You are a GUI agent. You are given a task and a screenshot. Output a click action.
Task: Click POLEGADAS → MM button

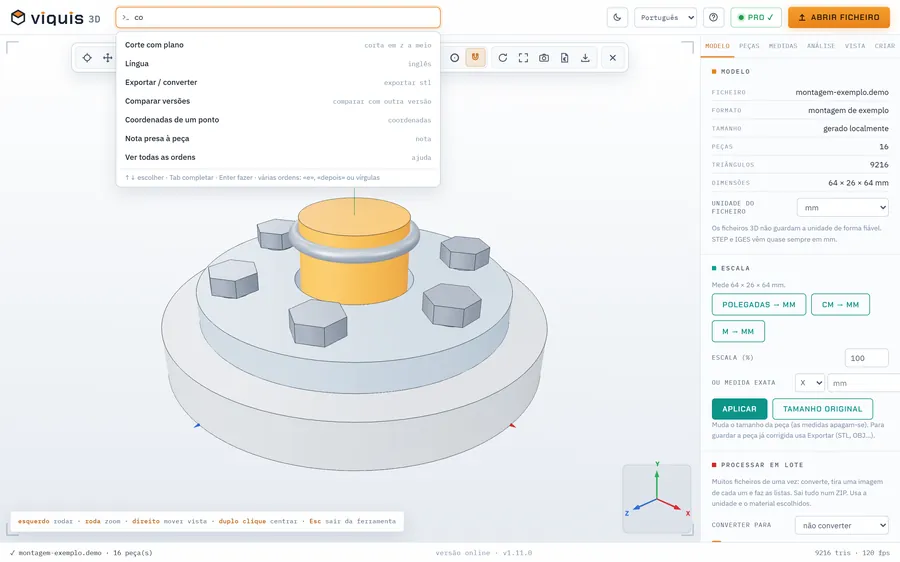pyautogui.click(x=759, y=305)
